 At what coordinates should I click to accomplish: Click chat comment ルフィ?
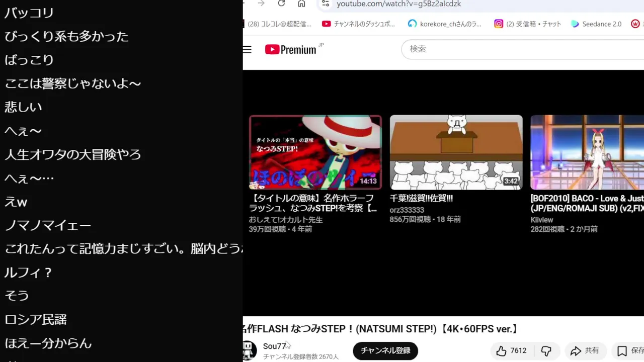[29, 273]
